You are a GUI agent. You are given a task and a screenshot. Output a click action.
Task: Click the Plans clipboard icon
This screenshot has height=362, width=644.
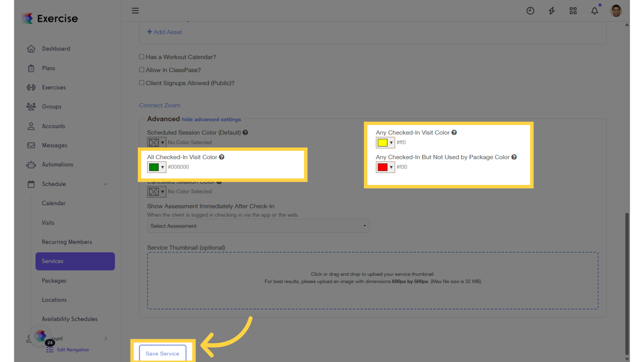click(x=31, y=68)
